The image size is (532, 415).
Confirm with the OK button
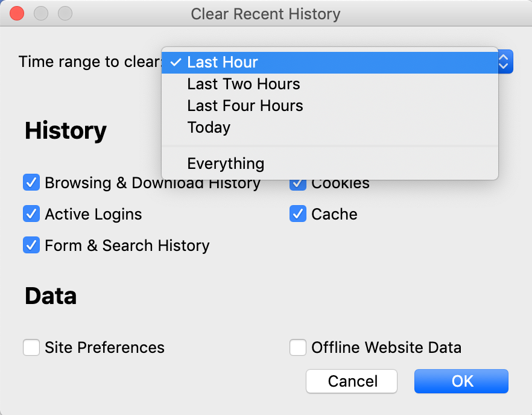(461, 381)
